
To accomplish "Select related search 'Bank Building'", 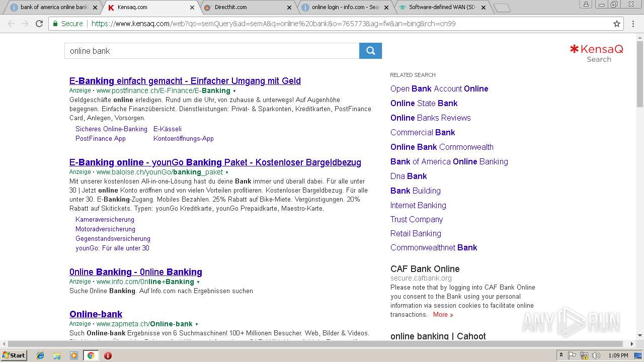I will (416, 191).
